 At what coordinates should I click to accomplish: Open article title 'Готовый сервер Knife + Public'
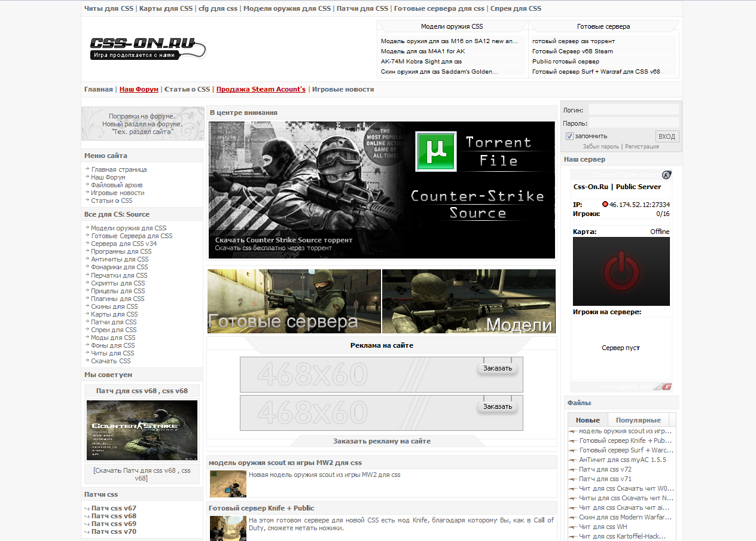261,508
